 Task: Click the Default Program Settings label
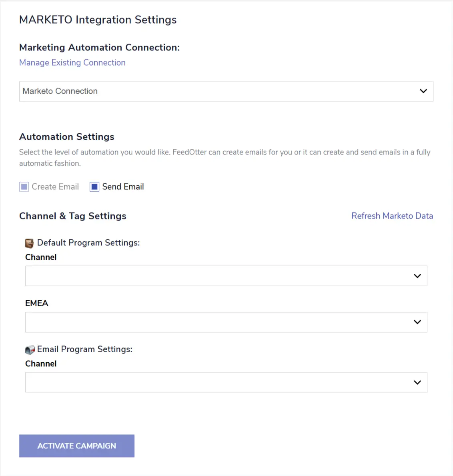88,243
